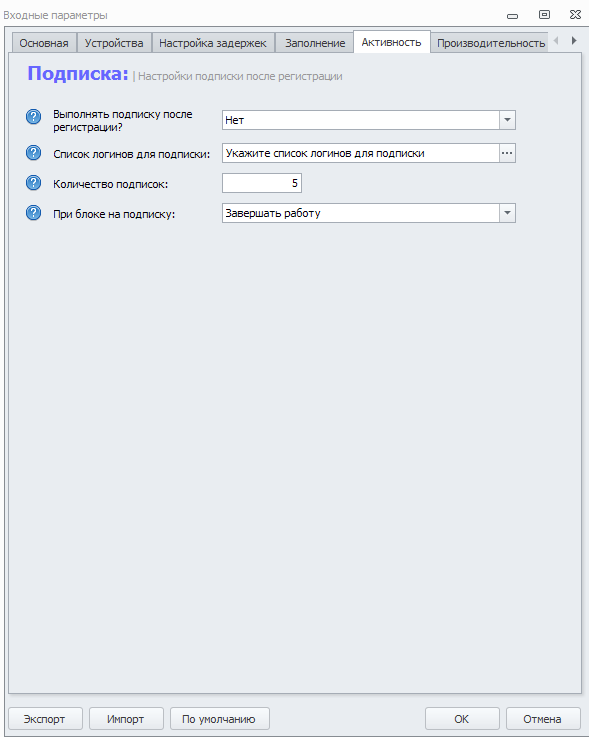This screenshot has width=589, height=737.
Task: Switch to the 'Основная' tab
Action: point(44,43)
